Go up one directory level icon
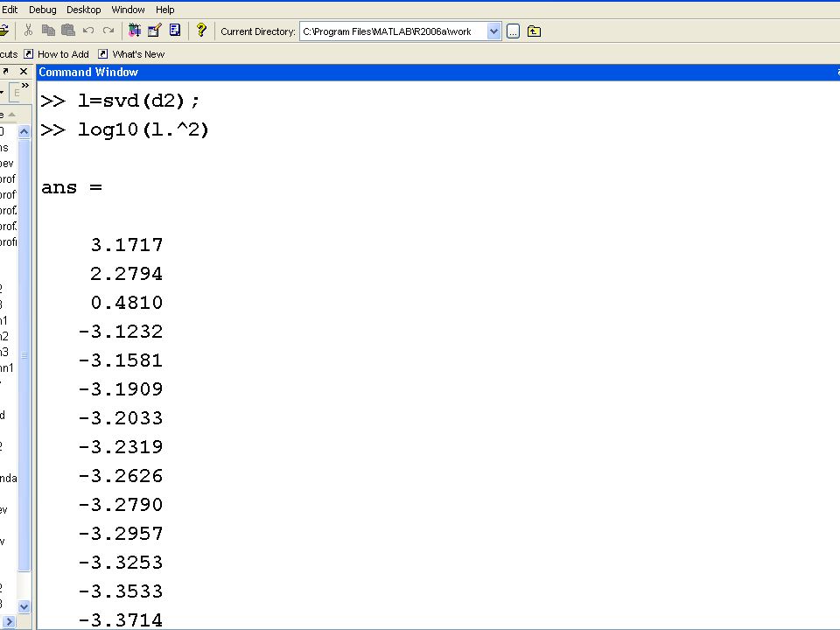This screenshot has width=840, height=630. coord(534,31)
